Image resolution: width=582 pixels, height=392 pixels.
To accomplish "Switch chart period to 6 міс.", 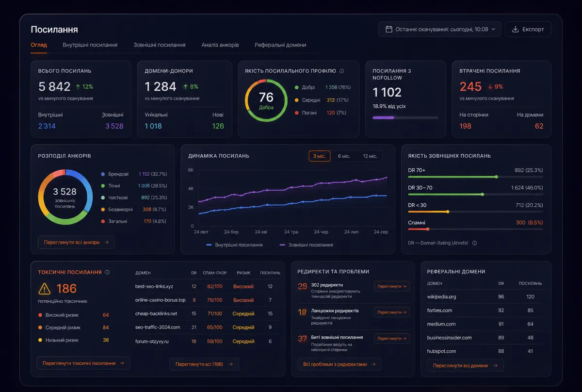I will point(344,156).
